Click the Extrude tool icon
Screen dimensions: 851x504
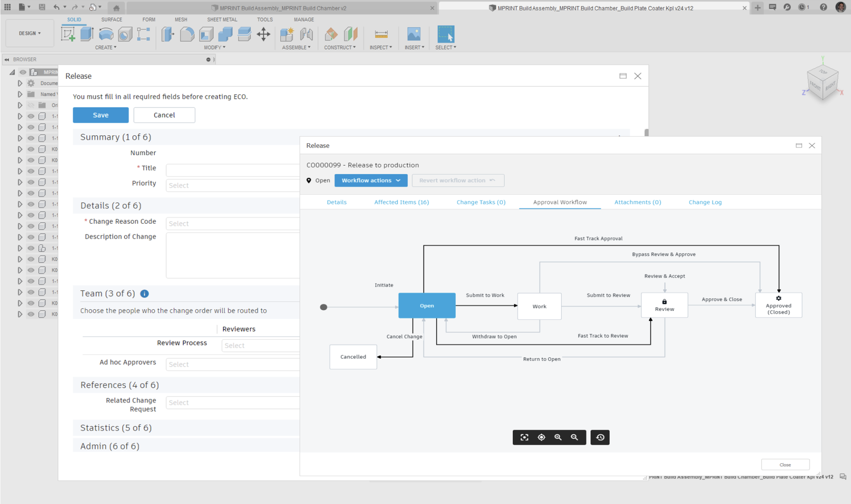coord(86,34)
